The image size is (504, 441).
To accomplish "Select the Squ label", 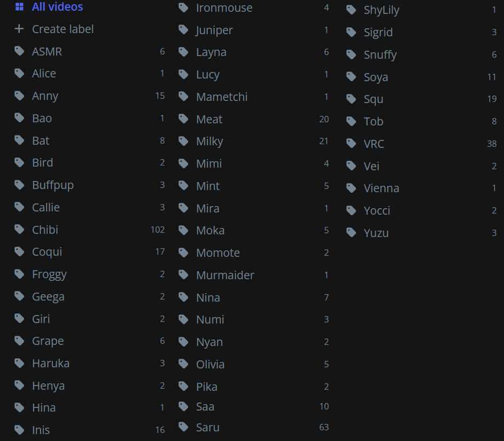I will click(x=374, y=99).
